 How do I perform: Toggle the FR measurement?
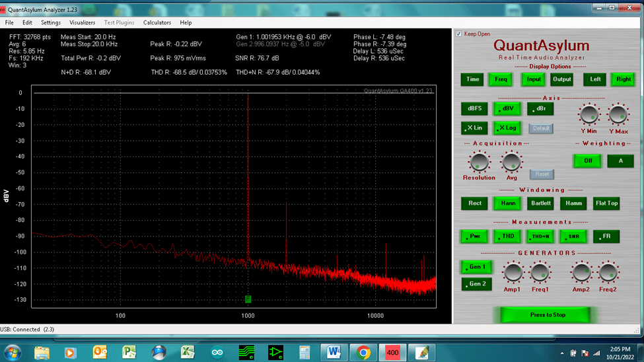tap(606, 236)
